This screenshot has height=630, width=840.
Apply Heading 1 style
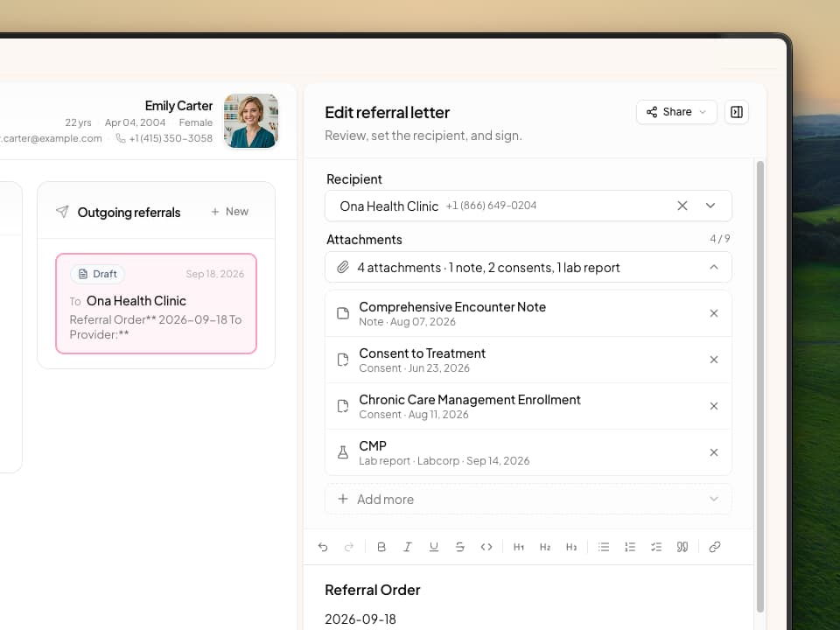[519, 547]
